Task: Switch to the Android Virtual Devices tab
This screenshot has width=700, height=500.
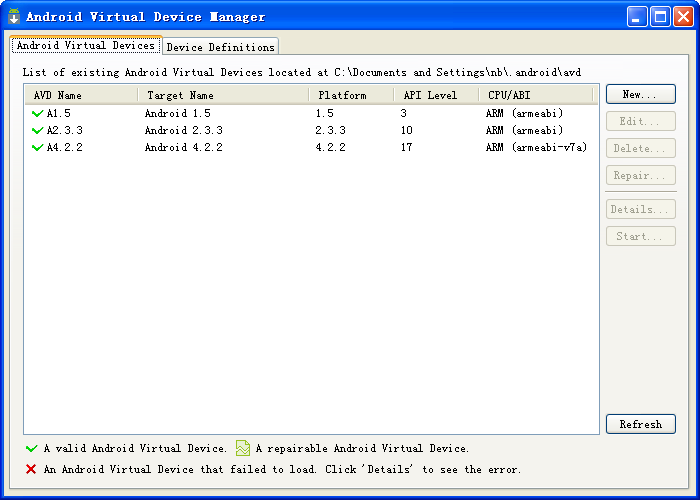Action: pyautogui.click(x=86, y=46)
